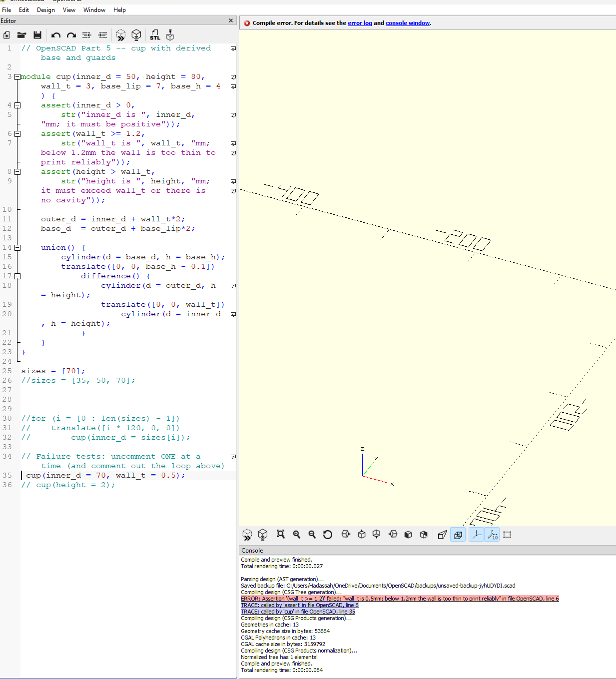The image size is (616, 679).
Task: Render the model from the editor toolbar
Action: click(x=136, y=35)
